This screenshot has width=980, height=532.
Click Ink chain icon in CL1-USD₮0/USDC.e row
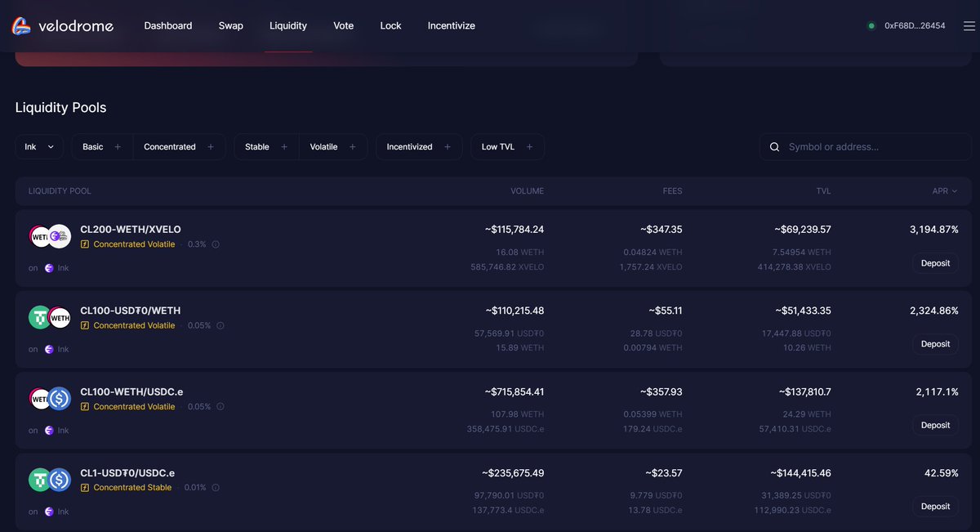pos(49,512)
